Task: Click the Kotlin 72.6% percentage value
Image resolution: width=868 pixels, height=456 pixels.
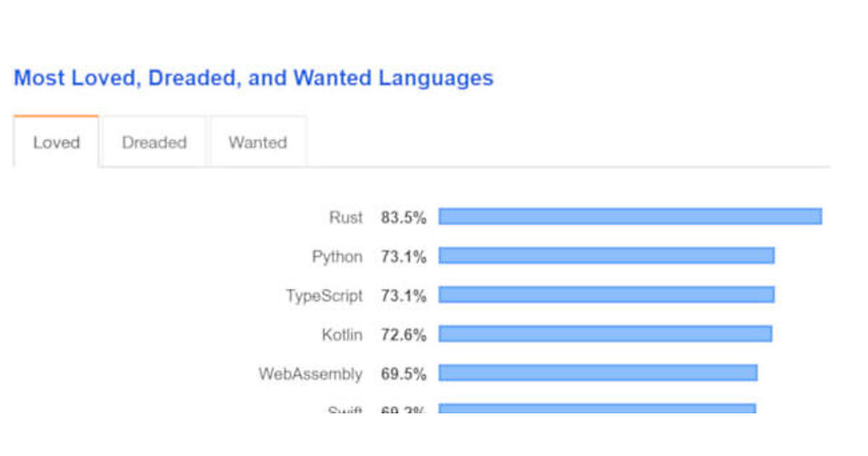Action: 404,334
